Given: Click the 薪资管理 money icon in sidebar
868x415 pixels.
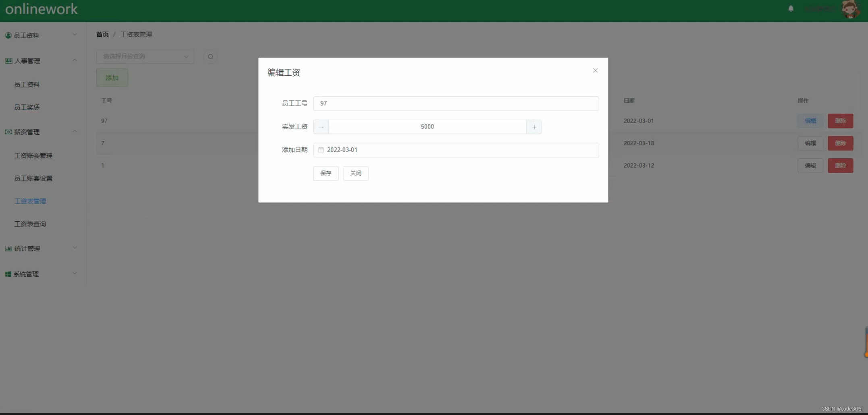Looking at the screenshot, I should (x=8, y=132).
